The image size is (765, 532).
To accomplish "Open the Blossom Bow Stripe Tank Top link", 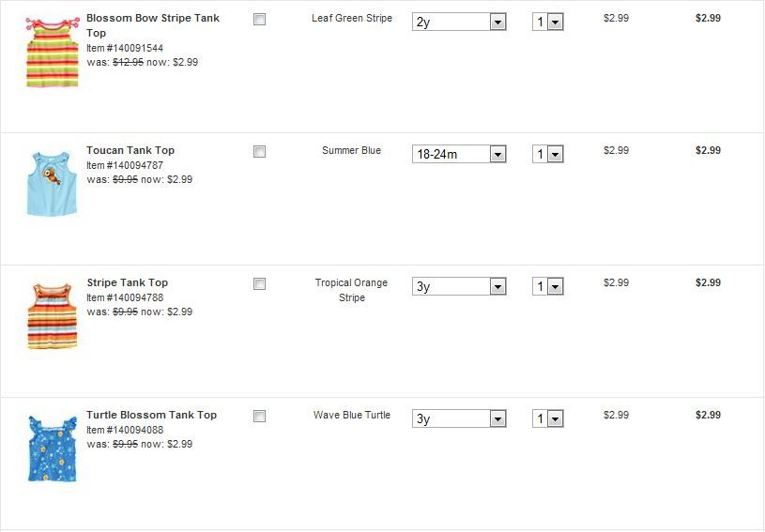I will click(x=152, y=19).
